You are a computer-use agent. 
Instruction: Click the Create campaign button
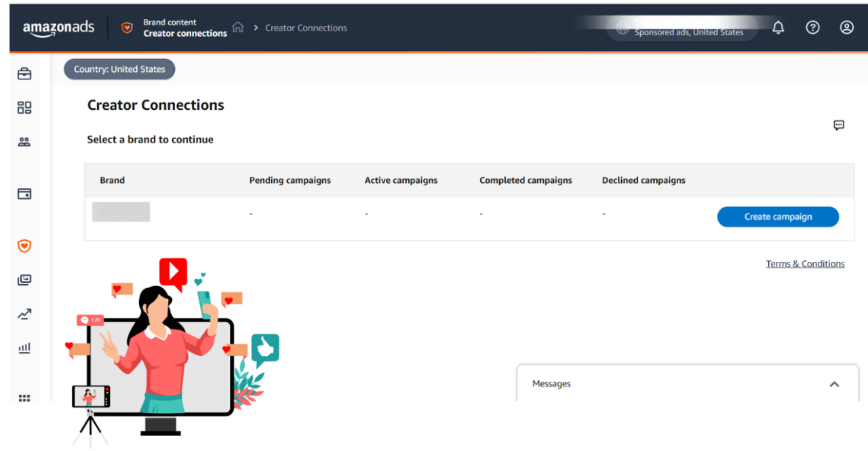click(778, 217)
